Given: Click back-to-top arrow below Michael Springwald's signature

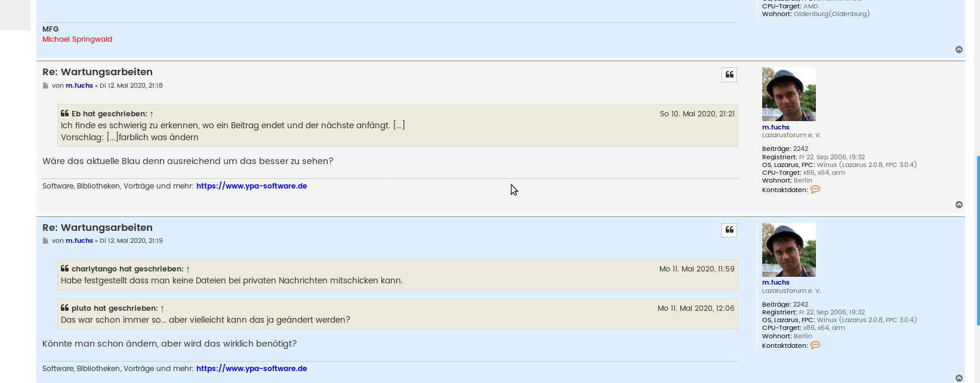Looking at the screenshot, I should click(959, 50).
